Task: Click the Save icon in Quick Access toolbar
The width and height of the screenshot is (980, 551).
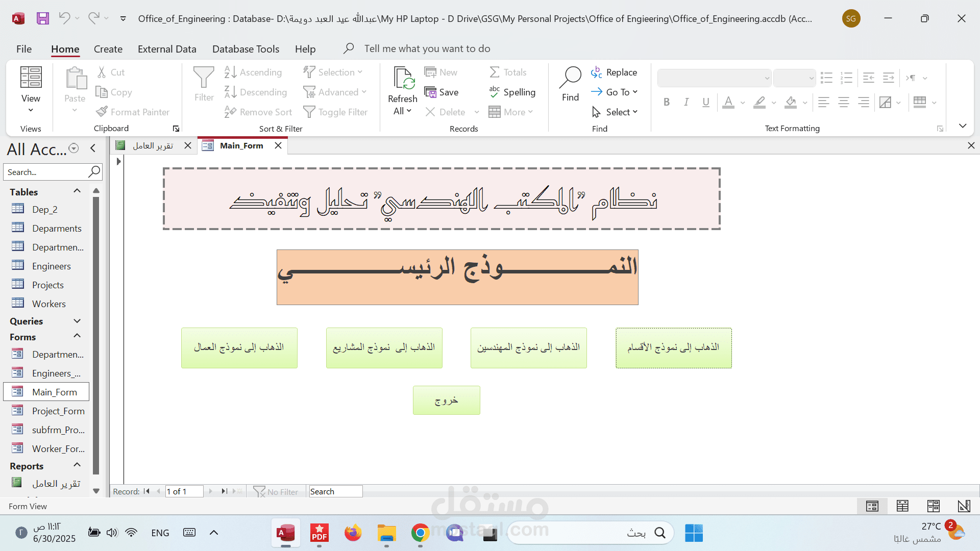Action: pyautogui.click(x=43, y=18)
